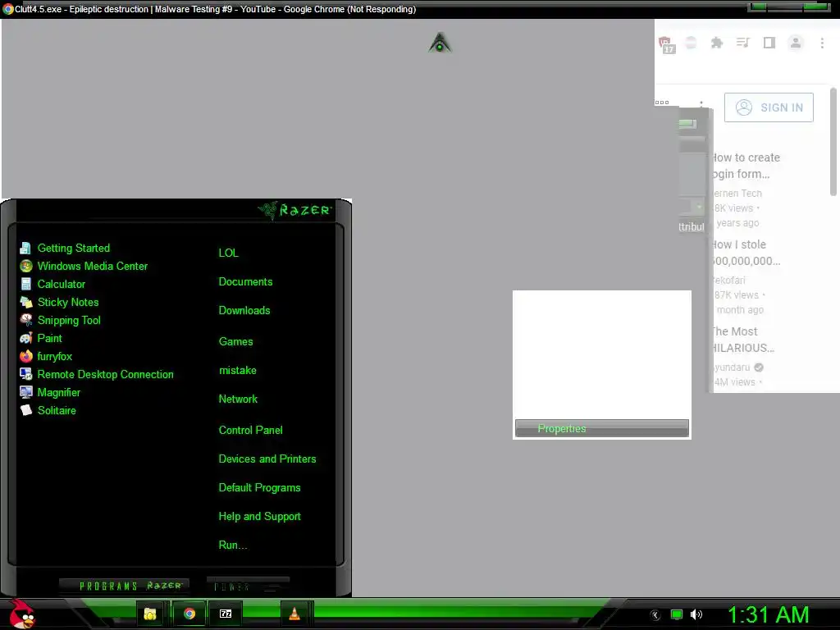Click the YouTube SIGN IN button
This screenshot has width=840, height=630.
[x=769, y=107]
